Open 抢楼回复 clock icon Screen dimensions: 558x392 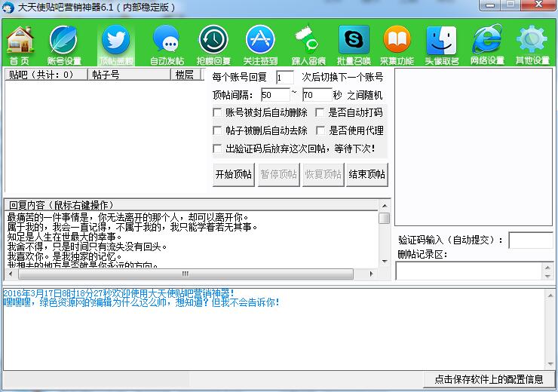pos(213,44)
